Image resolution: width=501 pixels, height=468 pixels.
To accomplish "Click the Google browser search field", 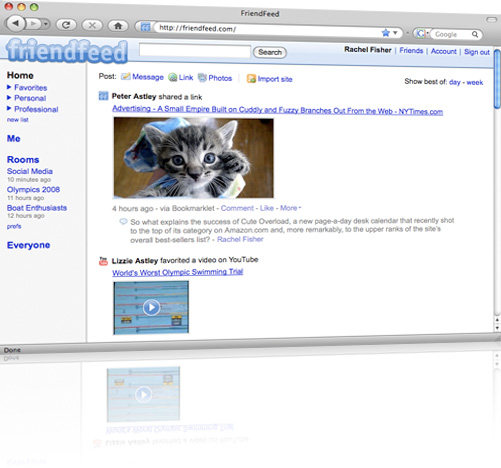I will point(452,34).
